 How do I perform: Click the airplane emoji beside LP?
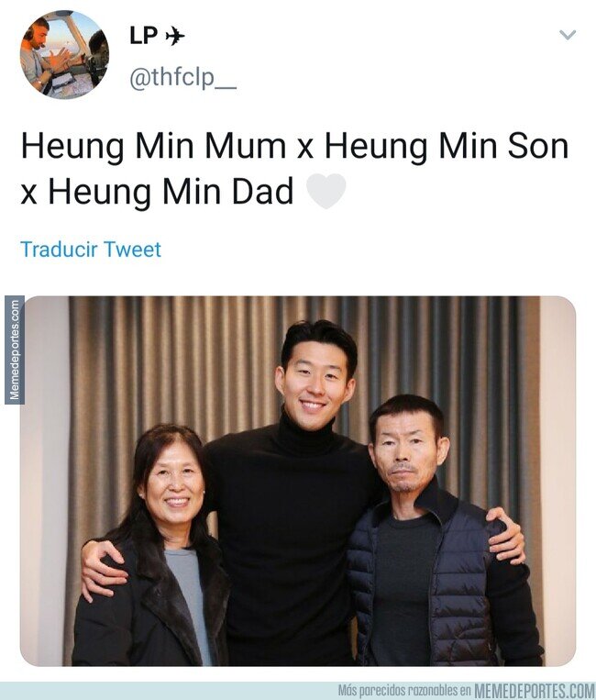(175, 36)
